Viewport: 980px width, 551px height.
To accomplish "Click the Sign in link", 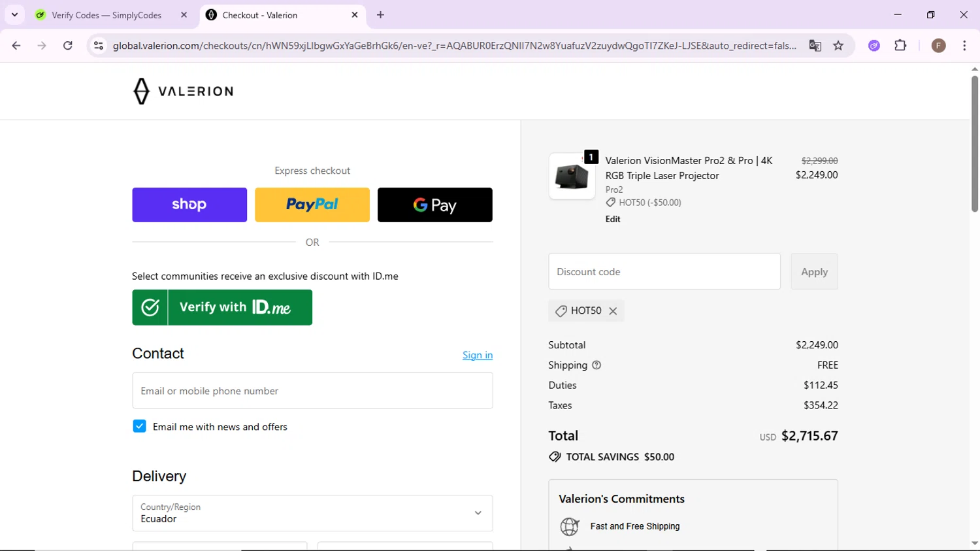I will coord(478,355).
